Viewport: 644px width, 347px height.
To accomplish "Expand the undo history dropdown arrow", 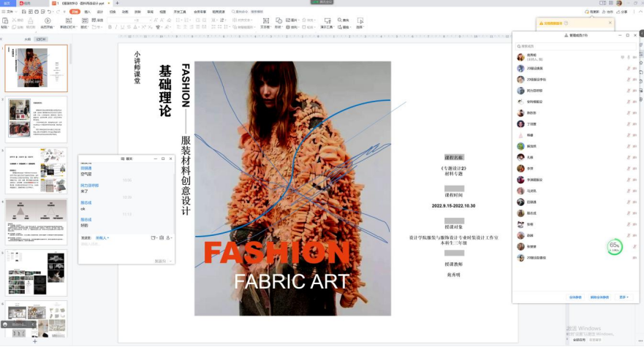I will [54, 12].
